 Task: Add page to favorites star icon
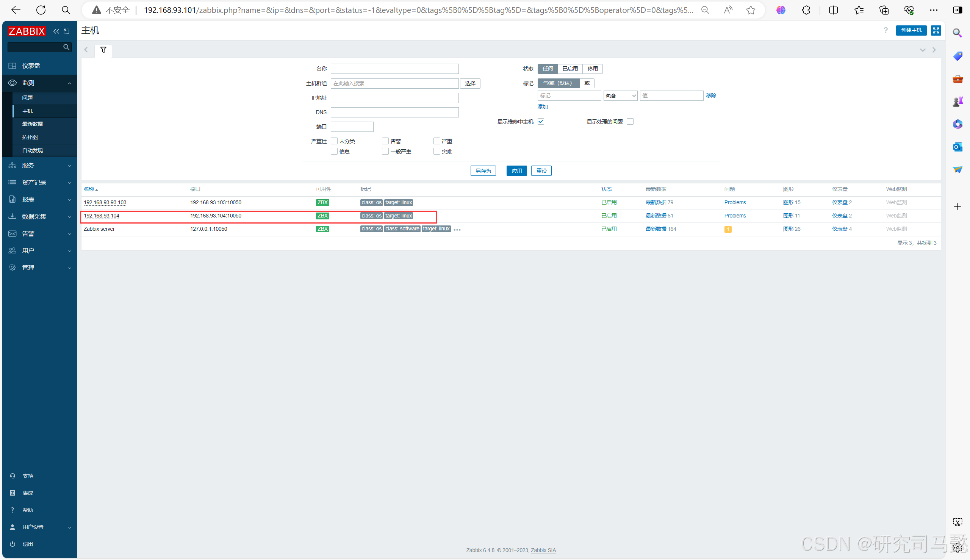(750, 10)
